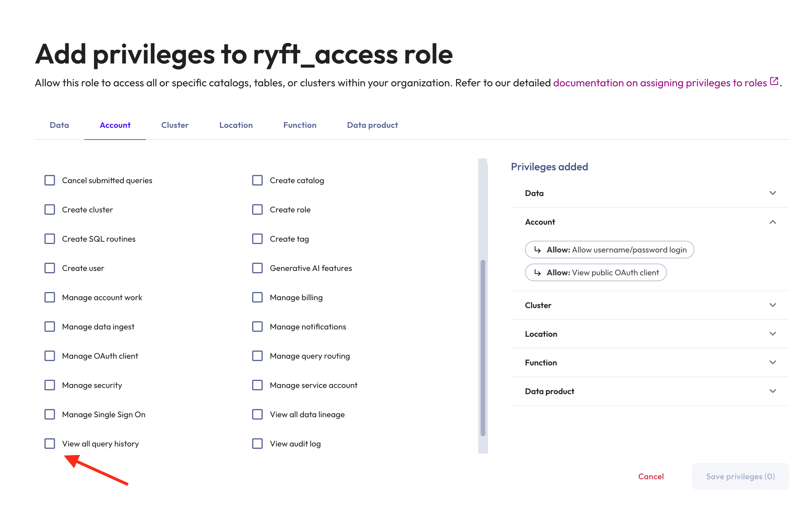Viewport: 812px width, 505px height.
Task: Collapse the Account section chevron
Action: [772, 222]
